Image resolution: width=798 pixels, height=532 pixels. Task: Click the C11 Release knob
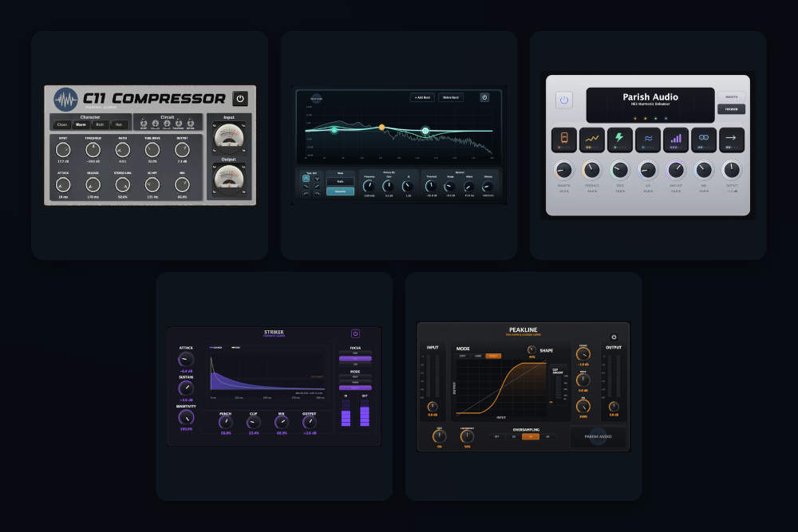[93, 184]
